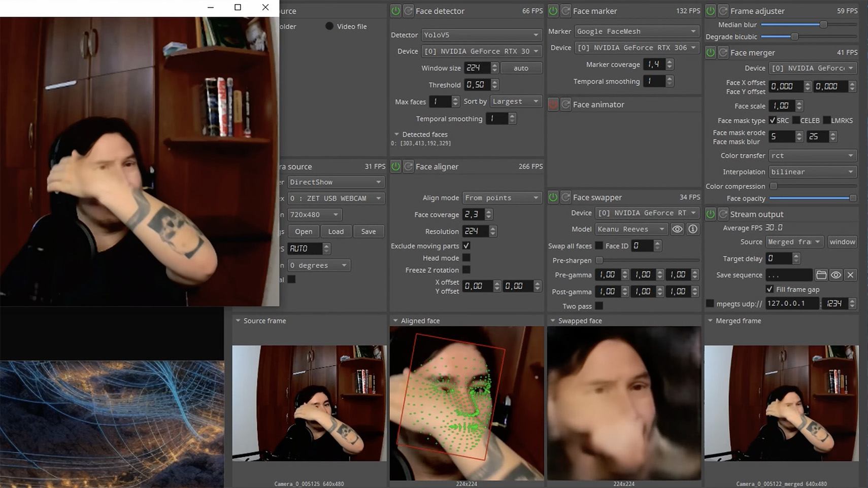Screen dimensions: 868x488
Task: Power off the Face detector module
Action: [x=395, y=11]
